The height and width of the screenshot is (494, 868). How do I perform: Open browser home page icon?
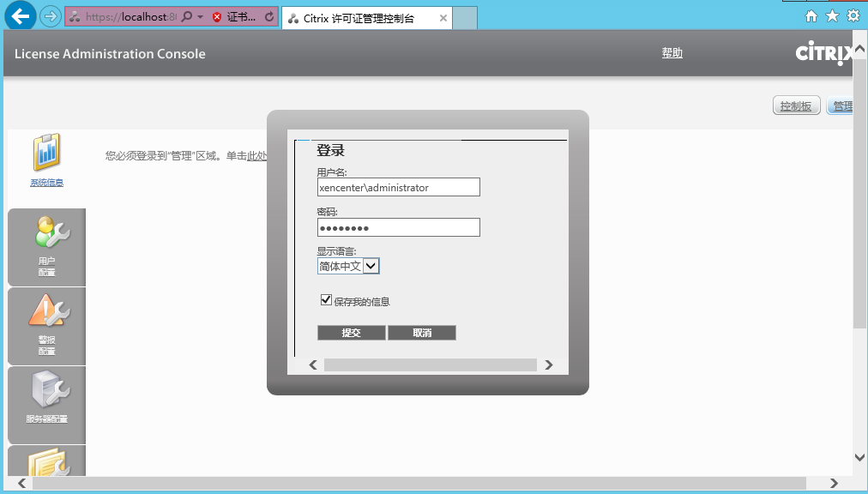coord(811,16)
